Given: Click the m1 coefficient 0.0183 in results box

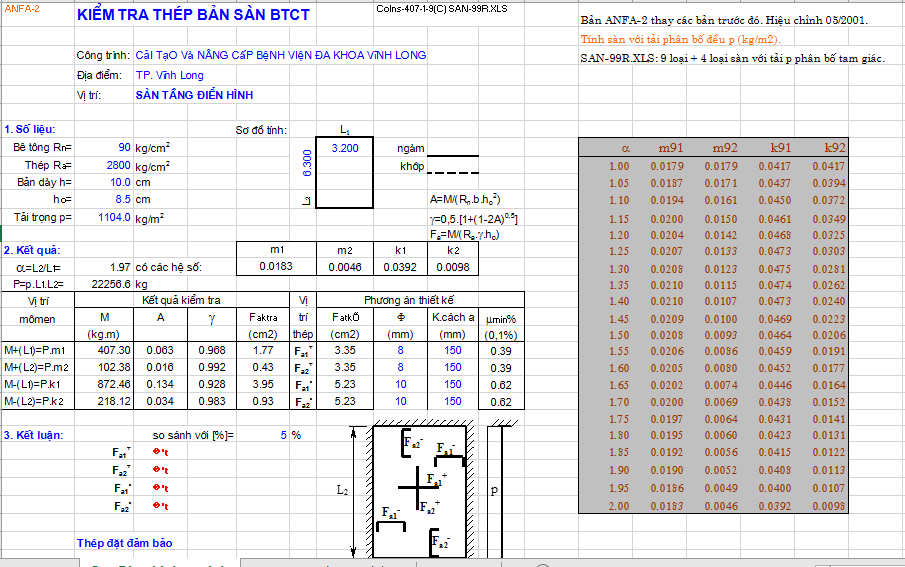Looking at the screenshot, I should (x=276, y=266).
